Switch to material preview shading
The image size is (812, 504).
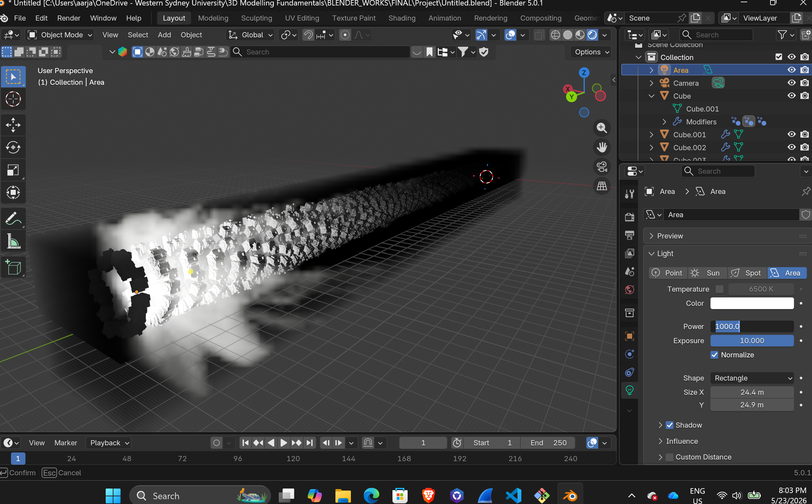pos(580,35)
